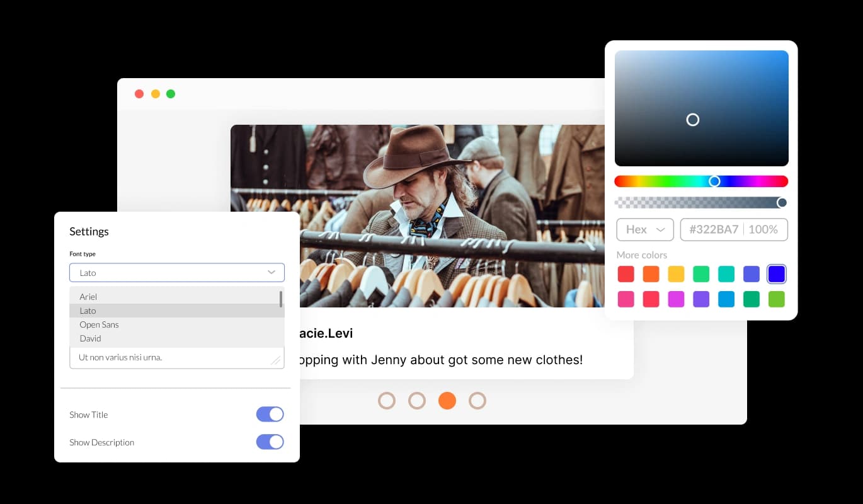Pick the pink swatch in the bottom row
The height and width of the screenshot is (504, 863).
point(626,299)
